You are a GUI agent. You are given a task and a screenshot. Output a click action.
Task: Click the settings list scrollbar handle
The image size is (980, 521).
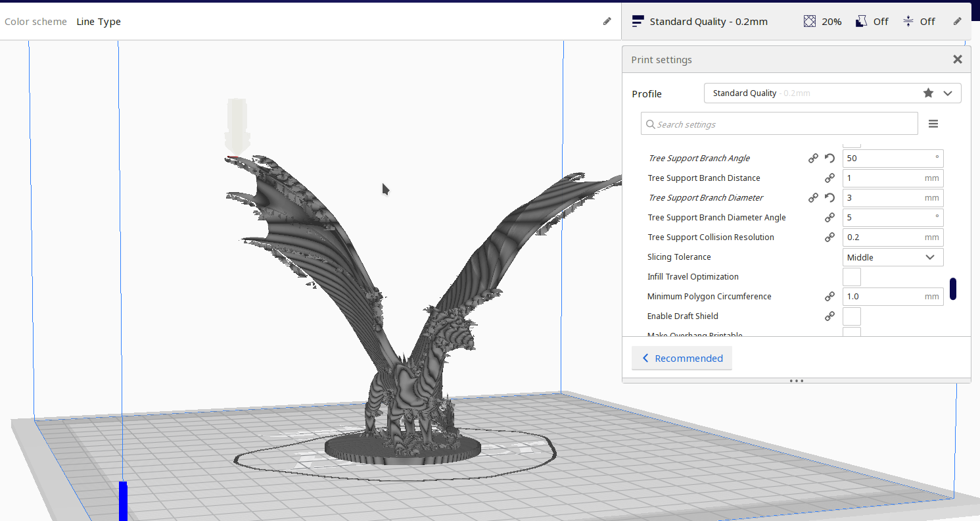(953, 289)
